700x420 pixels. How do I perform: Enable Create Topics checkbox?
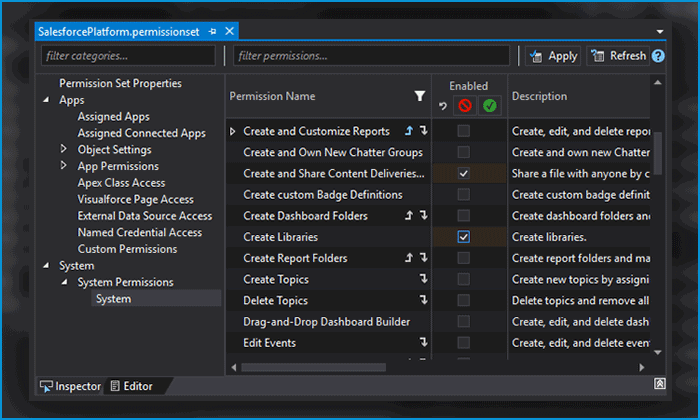click(x=464, y=279)
